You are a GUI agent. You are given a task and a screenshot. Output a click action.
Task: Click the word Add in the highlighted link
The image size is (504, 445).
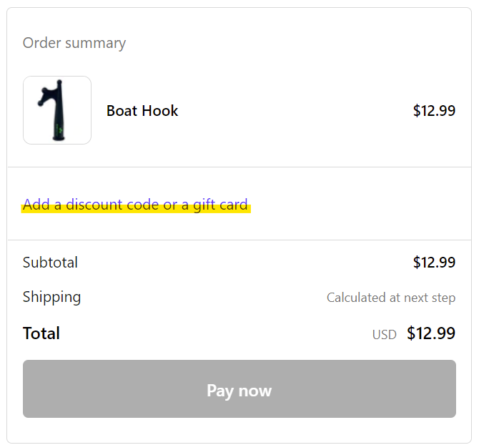tap(36, 205)
